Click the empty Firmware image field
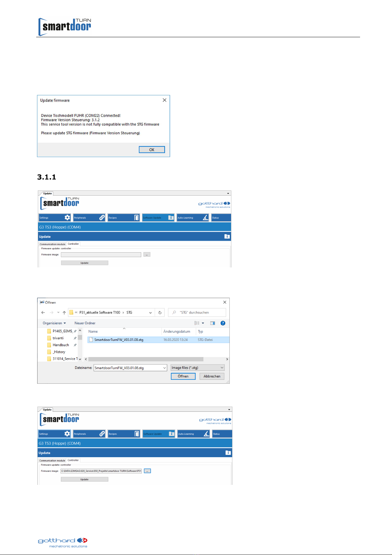 point(101,255)
